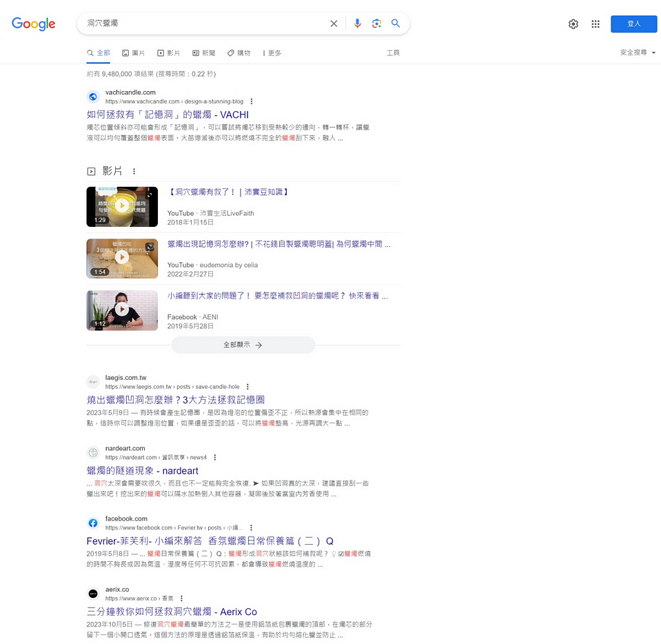Open result Fevrier-菲芙利- 小編來解答

tap(210, 541)
